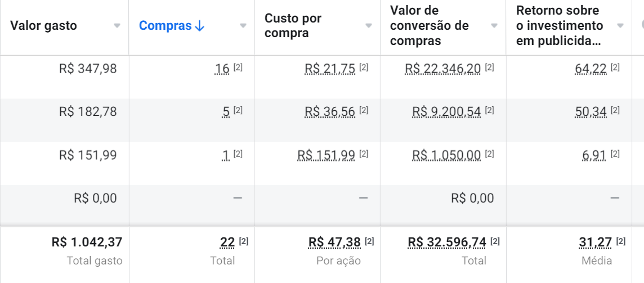Open the Valor gasto column dropdown arrow
This screenshot has height=283, width=644.
pos(117,26)
